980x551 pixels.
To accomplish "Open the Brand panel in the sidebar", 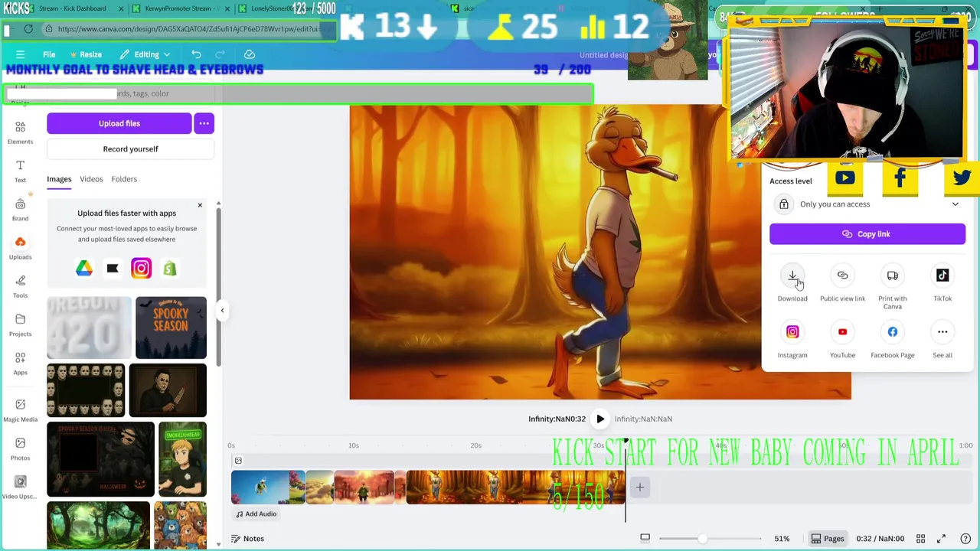I will [x=20, y=209].
